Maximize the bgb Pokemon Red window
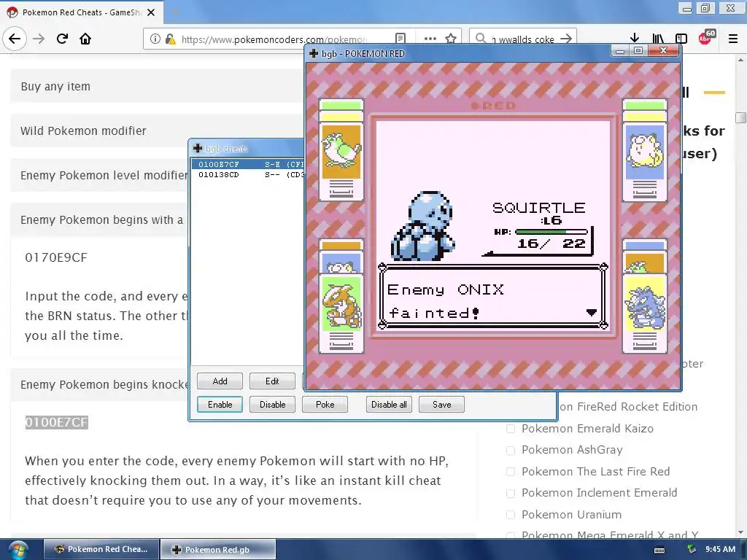Screen dimensions: 747x560 click(x=638, y=50)
